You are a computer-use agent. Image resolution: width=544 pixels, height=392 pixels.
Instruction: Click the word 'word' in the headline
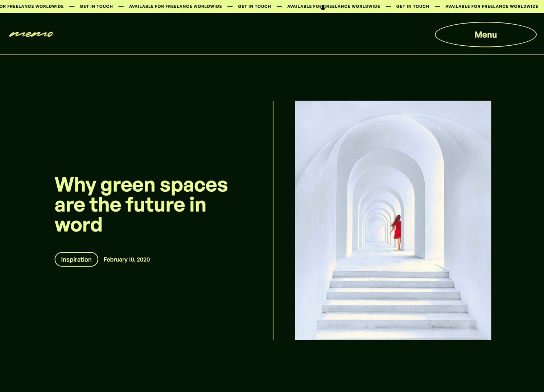(x=78, y=225)
